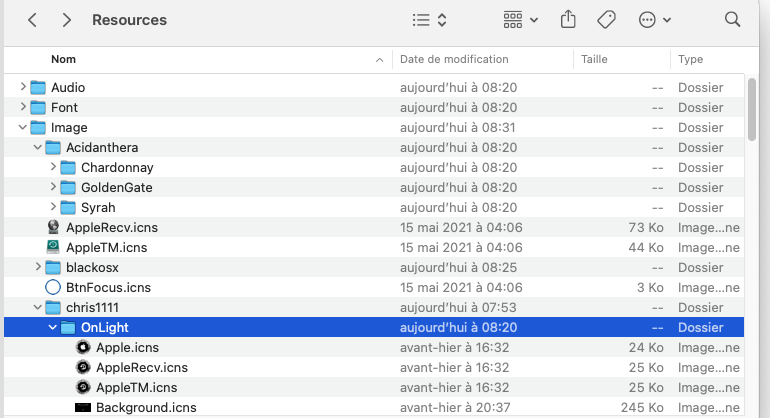Click the 245 Ko size cell
Image resolution: width=770 pixels, height=418 pixels.
point(642,408)
